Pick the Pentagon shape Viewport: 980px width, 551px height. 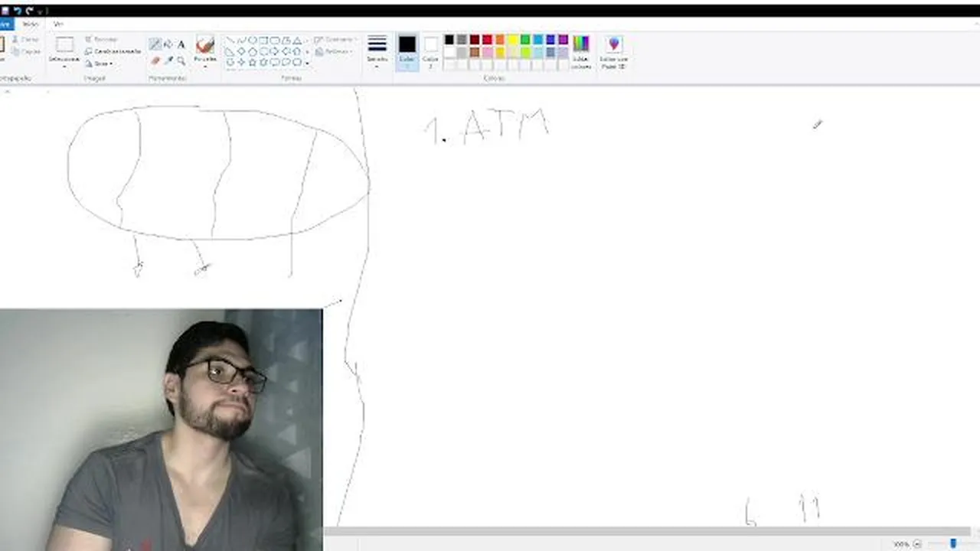[x=252, y=51]
